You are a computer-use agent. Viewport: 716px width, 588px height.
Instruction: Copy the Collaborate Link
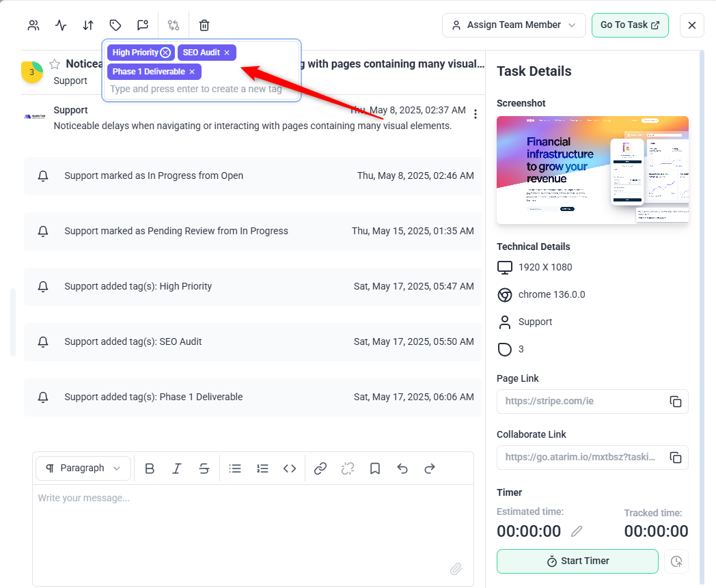(675, 458)
